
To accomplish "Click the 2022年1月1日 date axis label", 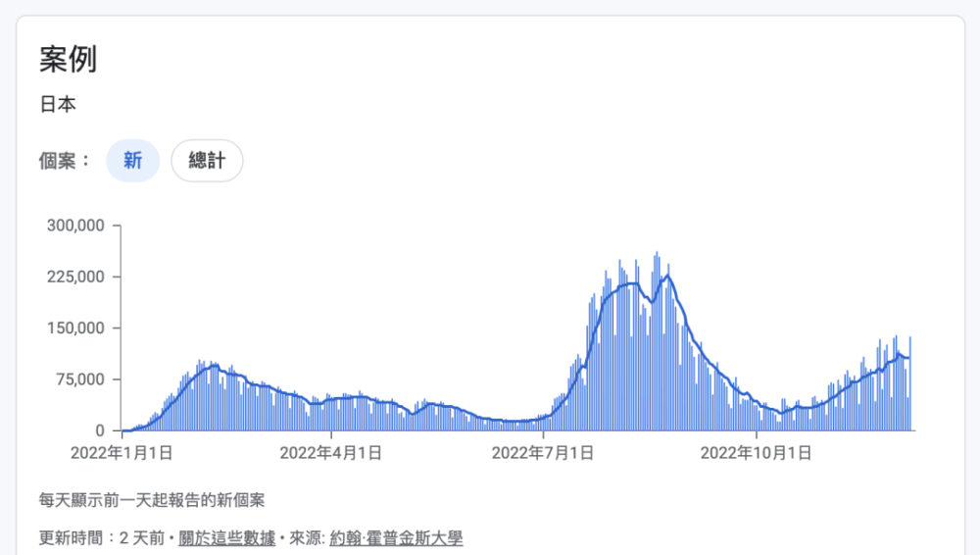I will coord(122,453).
